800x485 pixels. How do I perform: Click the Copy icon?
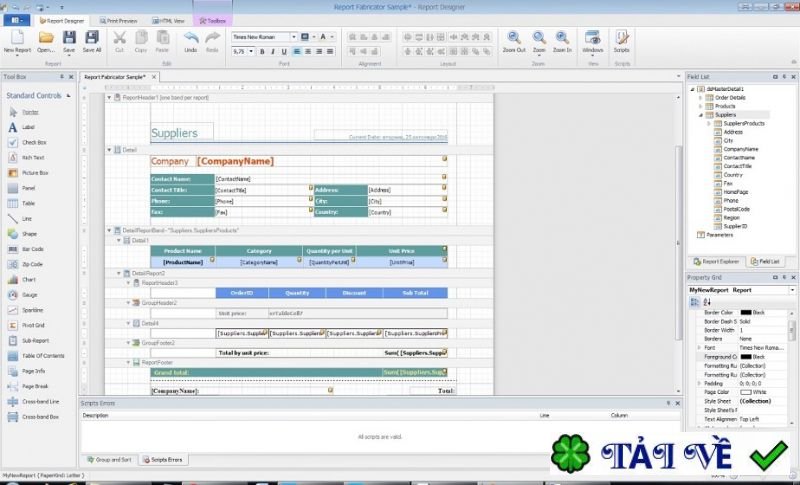[x=141, y=38]
